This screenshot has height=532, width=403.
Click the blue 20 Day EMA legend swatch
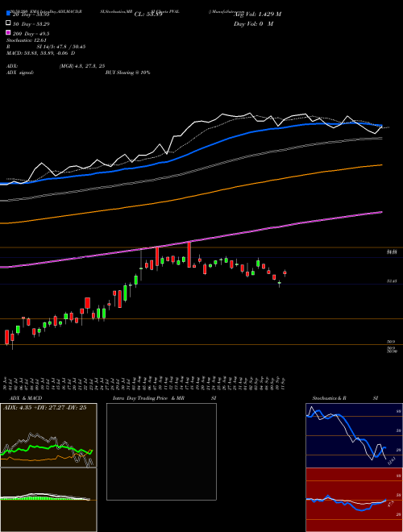tap(8, 13)
